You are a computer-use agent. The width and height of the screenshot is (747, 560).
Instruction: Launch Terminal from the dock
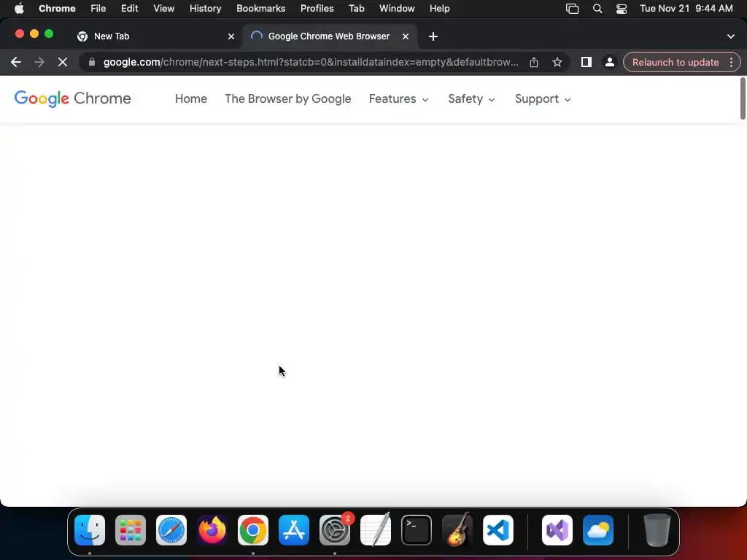pyautogui.click(x=417, y=530)
